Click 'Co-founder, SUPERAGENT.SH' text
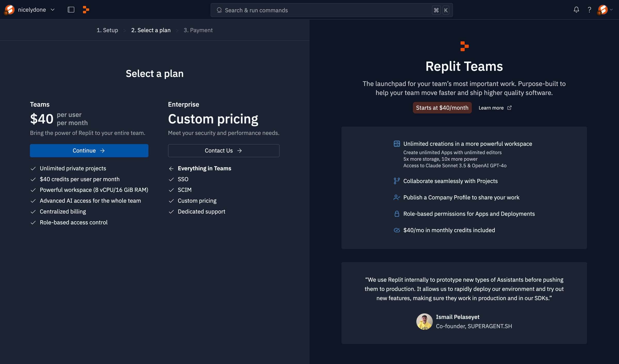 474,326
